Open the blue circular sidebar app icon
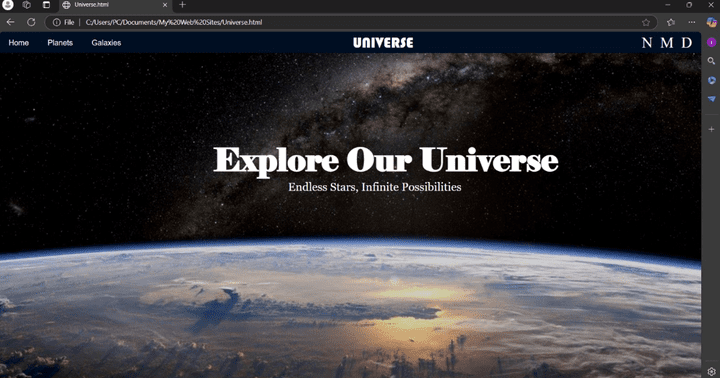The width and height of the screenshot is (720, 378). [711, 80]
